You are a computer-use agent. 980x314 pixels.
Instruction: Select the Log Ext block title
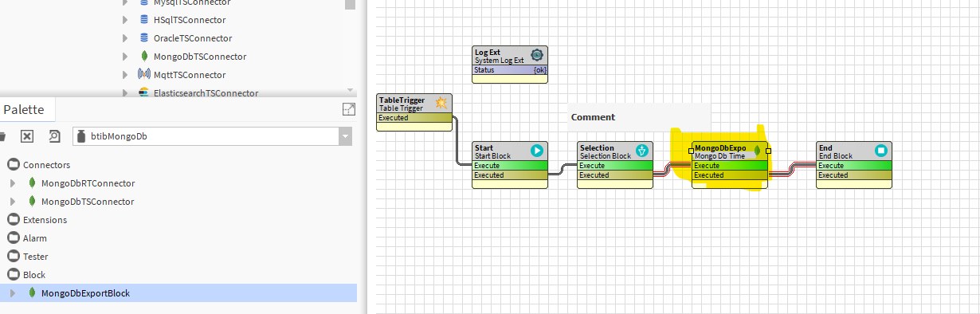(x=488, y=53)
